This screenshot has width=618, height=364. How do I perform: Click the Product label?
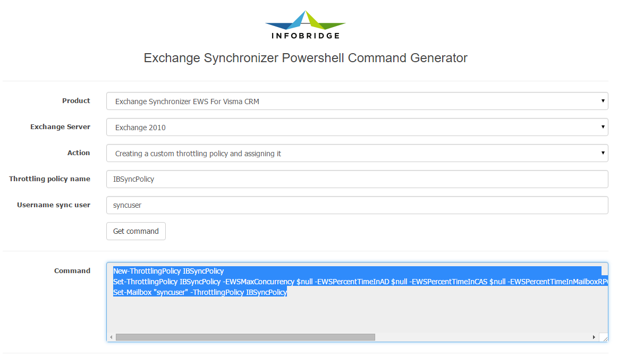pyautogui.click(x=76, y=101)
